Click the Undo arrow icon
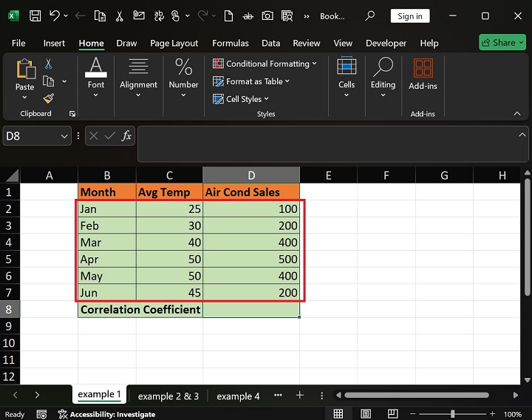This screenshot has height=420, width=532. tap(54, 16)
